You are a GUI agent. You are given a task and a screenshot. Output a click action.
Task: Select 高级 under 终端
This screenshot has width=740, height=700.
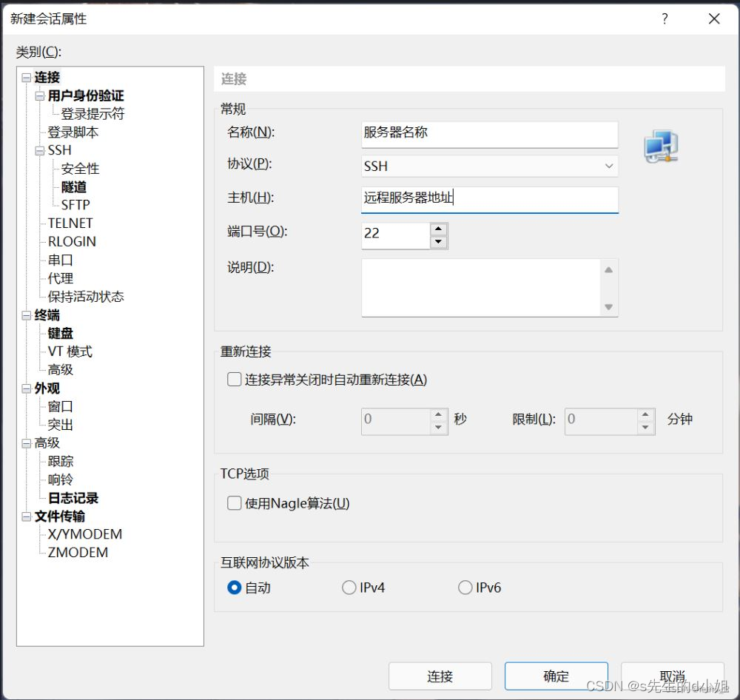click(x=61, y=369)
